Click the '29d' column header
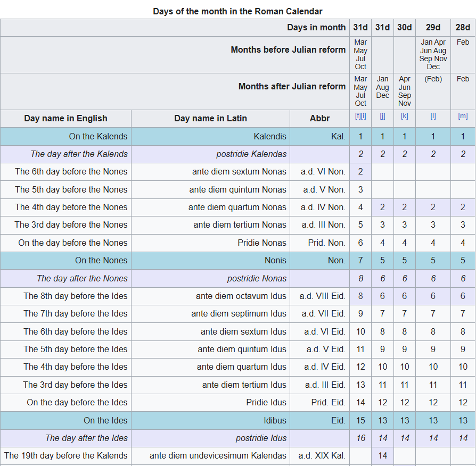The image size is (476, 466). point(433,28)
